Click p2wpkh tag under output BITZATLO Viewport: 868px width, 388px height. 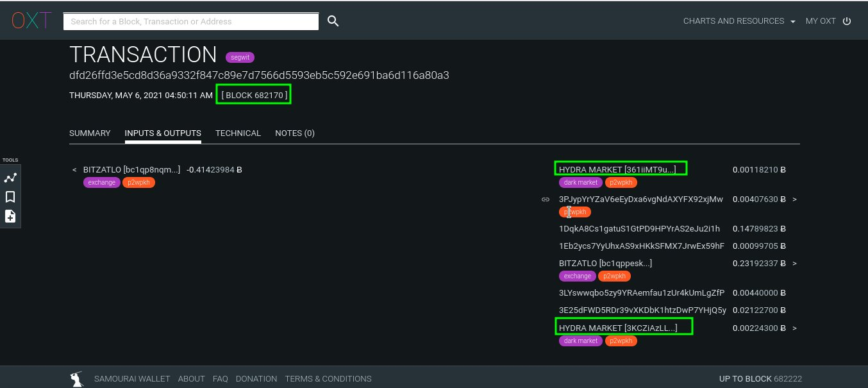(614, 276)
